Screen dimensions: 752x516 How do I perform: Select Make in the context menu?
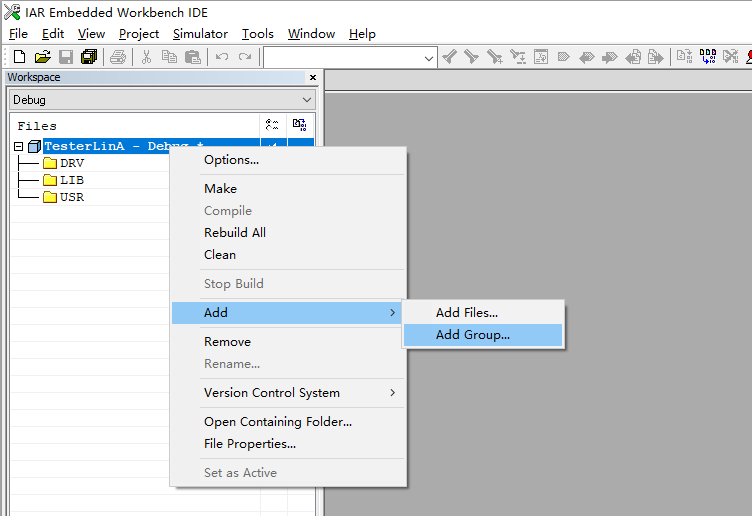tap(288, 188)
